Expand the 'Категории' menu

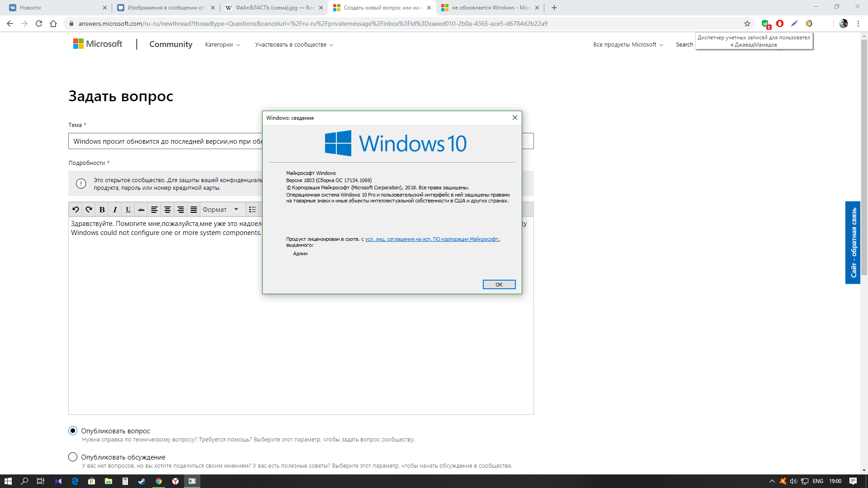pos(222,45)
